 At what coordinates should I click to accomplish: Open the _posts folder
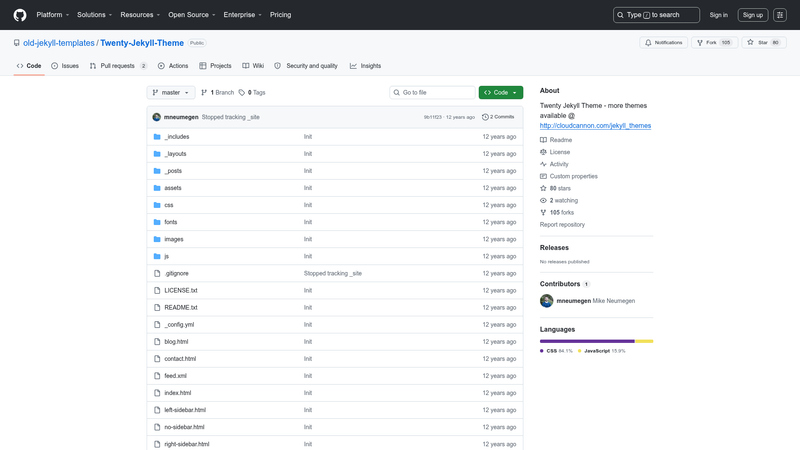tap(173, 171)
